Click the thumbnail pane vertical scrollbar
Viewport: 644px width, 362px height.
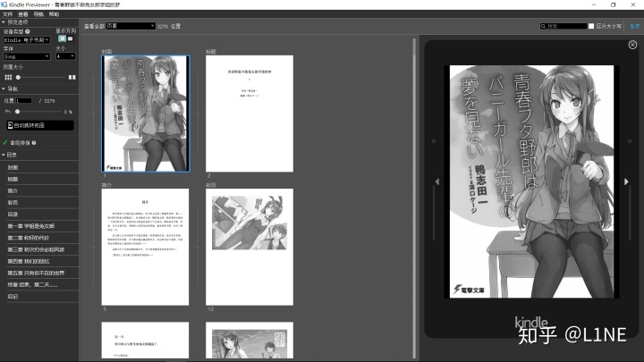[414, 198]
